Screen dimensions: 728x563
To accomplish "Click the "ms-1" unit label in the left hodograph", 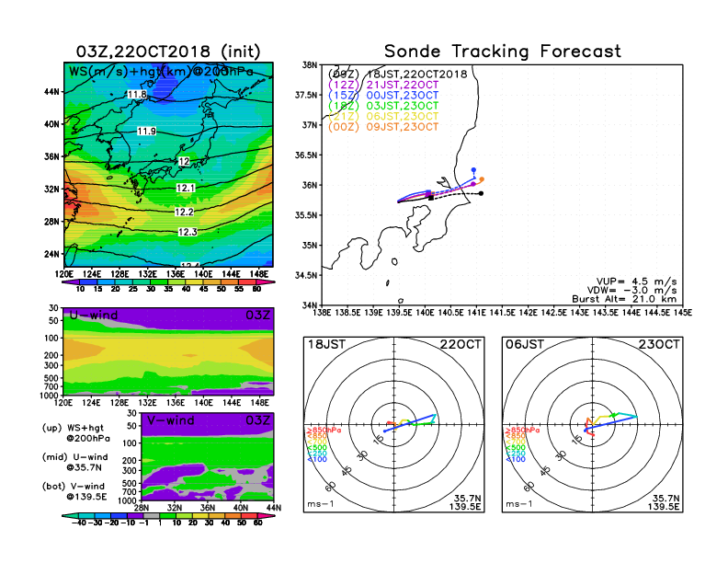I will click(x=321, y=504).
